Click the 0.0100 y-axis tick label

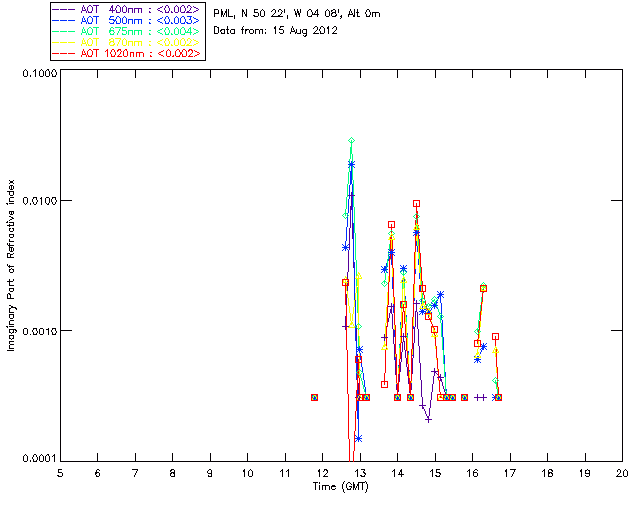click(x=39, y=201)
